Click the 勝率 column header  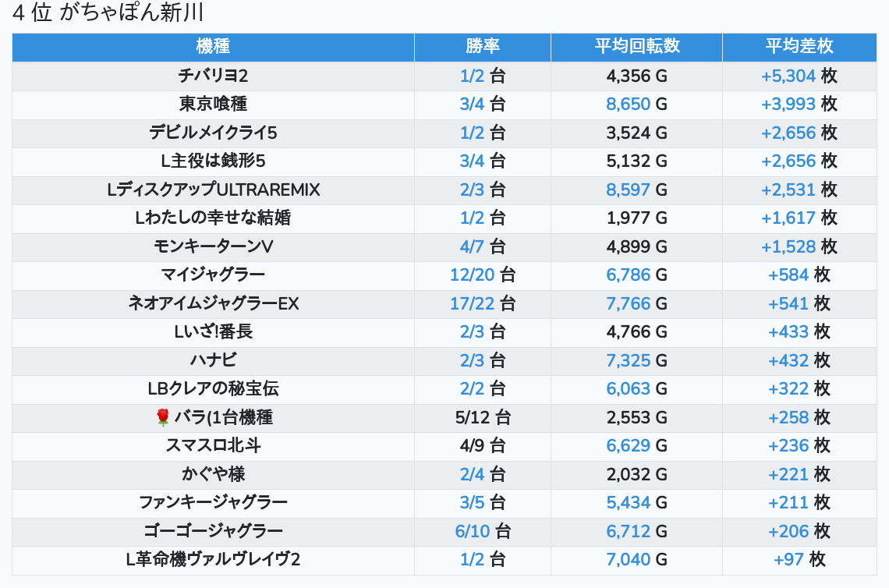(482, 47)
